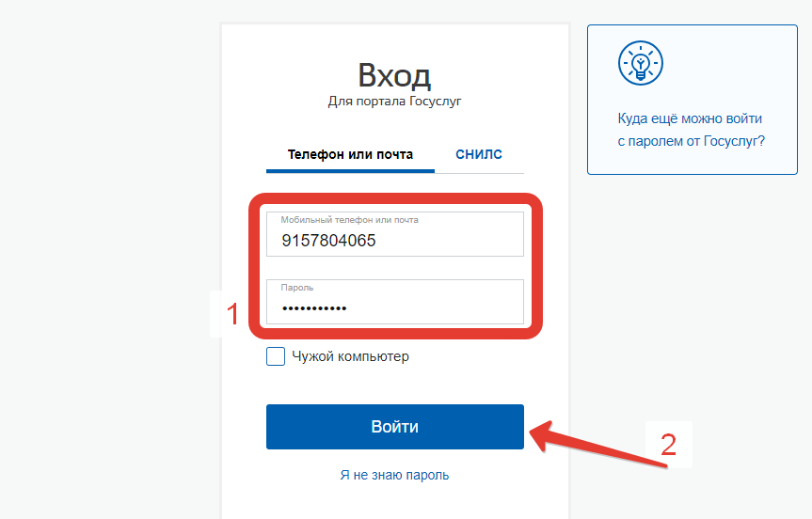This screenshot has height=519, width=812.
Task: Click the 'Мобильный телефон или почта' field label
Action: tap(349, 220)
